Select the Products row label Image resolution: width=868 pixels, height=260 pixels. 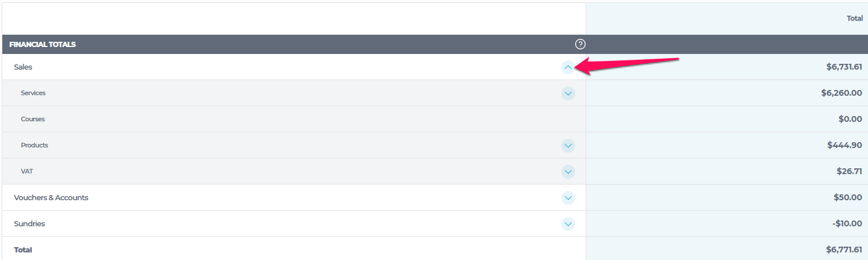(34, 145)
